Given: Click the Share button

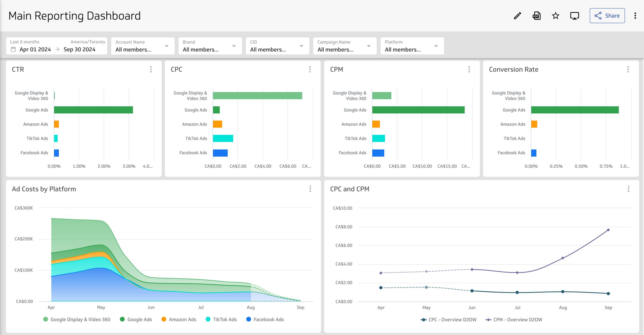Looking at the screenshot, I should 607,16.
